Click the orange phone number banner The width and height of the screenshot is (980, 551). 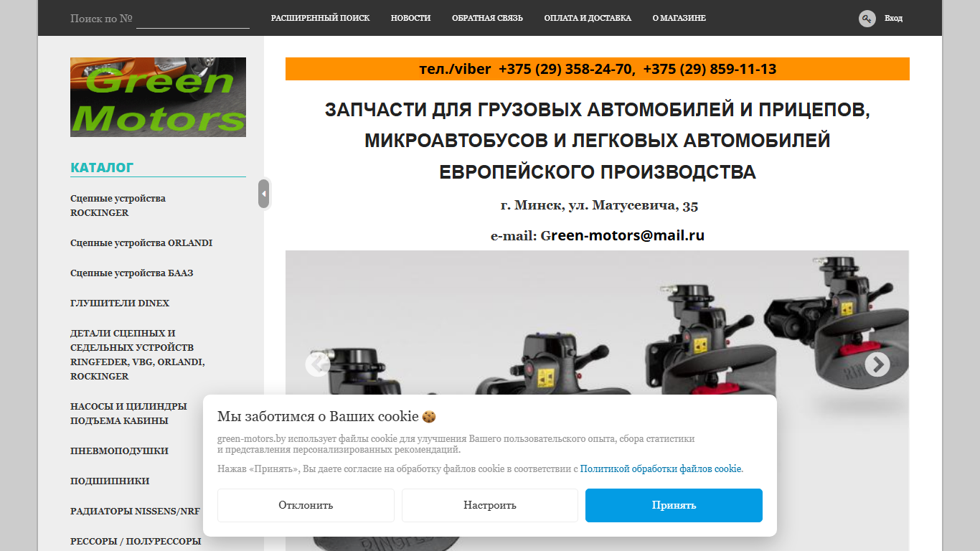598,69
